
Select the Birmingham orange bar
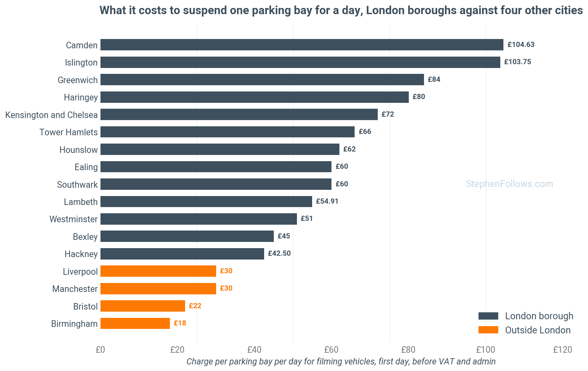135,323
